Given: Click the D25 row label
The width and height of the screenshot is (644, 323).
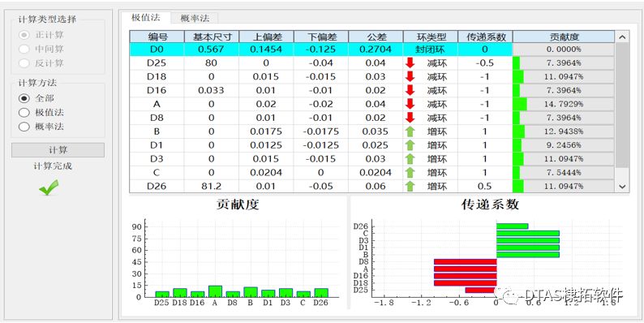Looking at the screenshot, I should 157,62.
